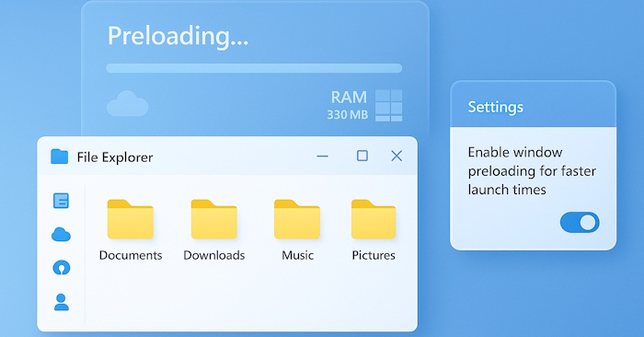Open the Pictures folder
Screen dimensions: 644x337
[374, 219]
